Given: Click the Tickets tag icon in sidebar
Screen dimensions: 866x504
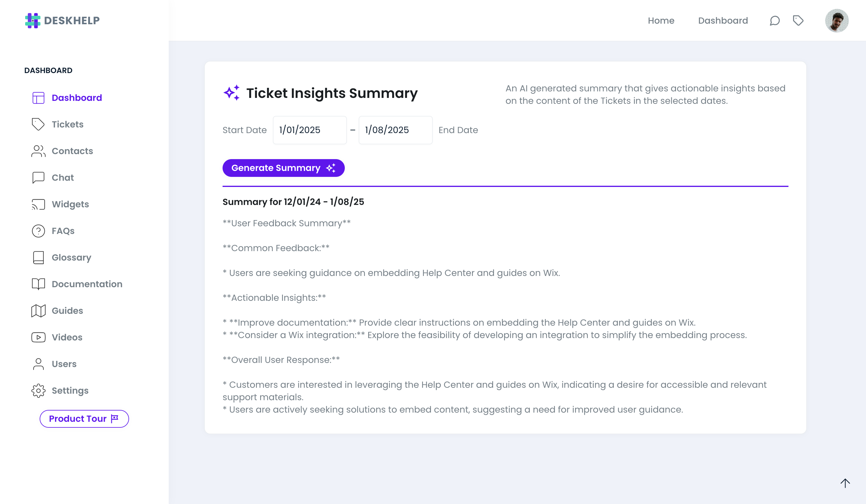Looking at the screenshot, I should coord(38,124).
